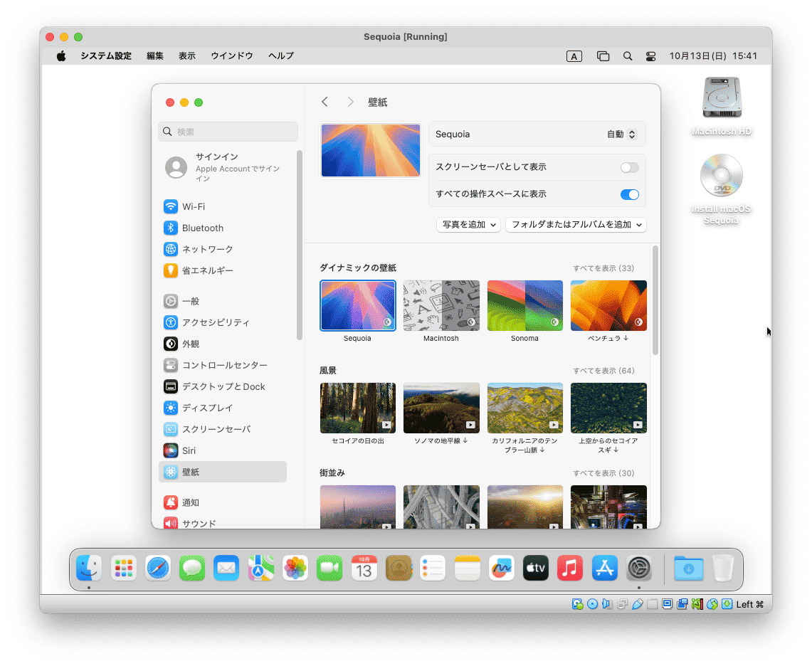Expand 写真を追加 dropdown

pos(469,224)
